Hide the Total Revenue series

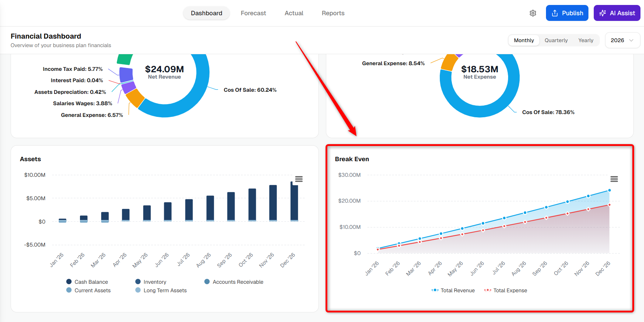(x=453, y=290)
